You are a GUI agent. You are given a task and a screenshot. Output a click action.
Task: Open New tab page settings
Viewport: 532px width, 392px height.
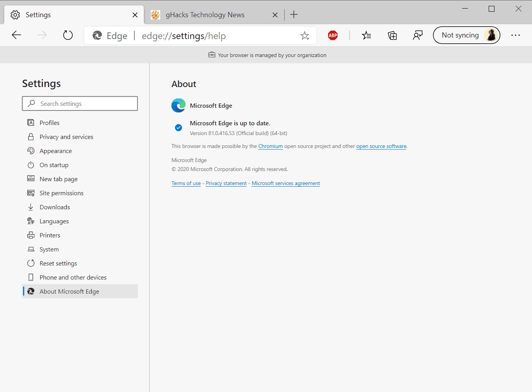[x=80, y=179]
